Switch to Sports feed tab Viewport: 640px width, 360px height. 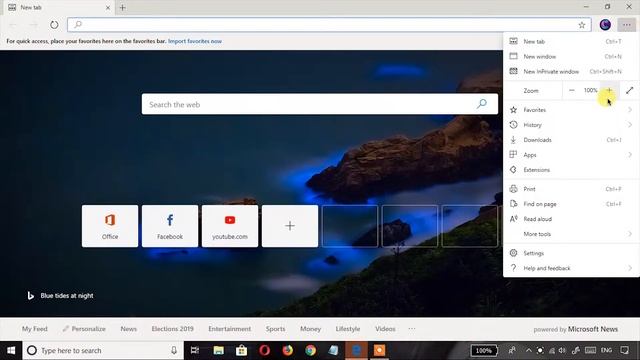(276, 329)
